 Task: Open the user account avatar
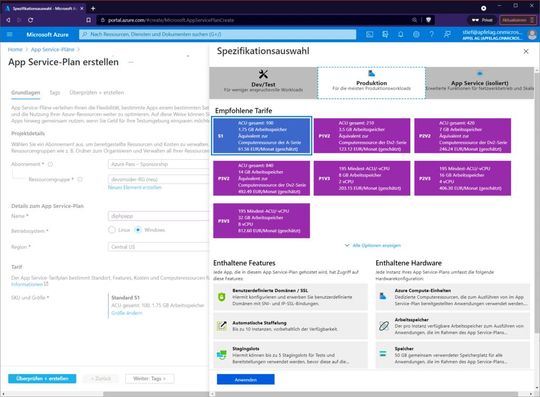point(532,34)
